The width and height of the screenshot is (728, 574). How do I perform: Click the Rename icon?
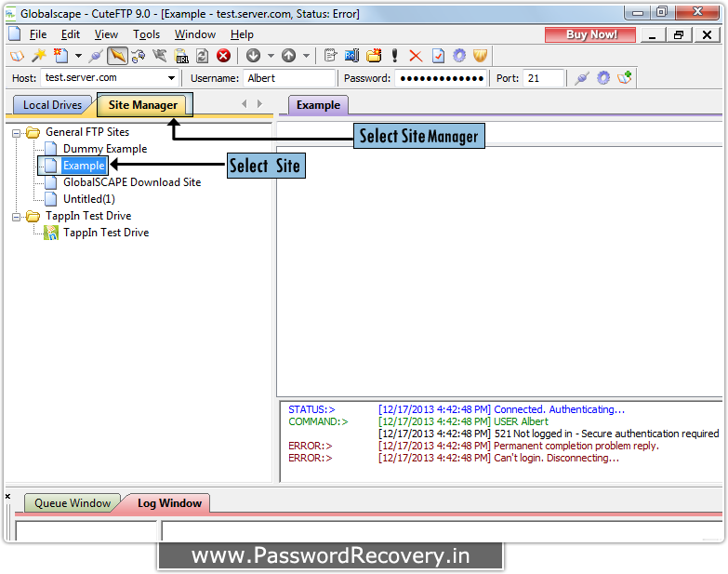[x=351, y=56]
